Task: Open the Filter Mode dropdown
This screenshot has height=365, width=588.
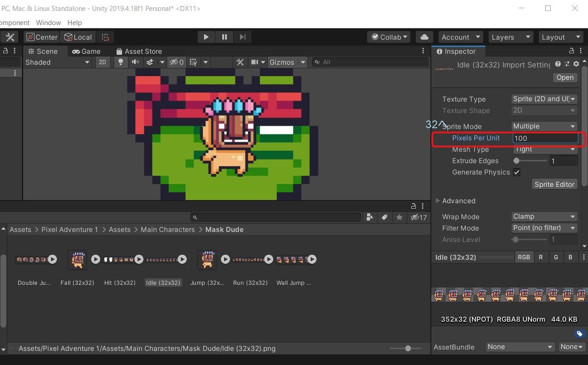Action: click(545, 228)
